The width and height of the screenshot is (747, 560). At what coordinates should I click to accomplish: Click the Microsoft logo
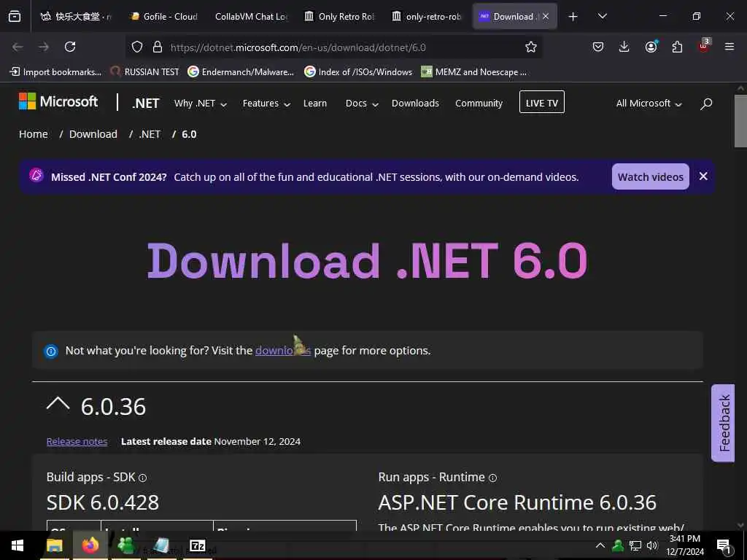pyautogui.click(x=58, y=101)
